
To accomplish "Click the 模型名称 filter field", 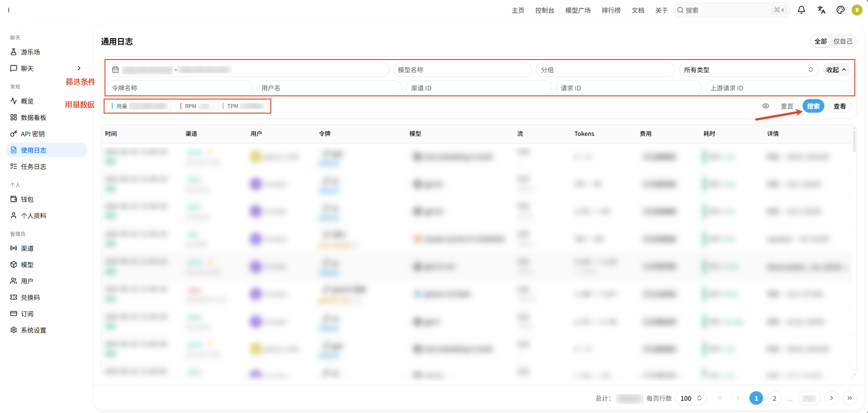I will click(x=463, y=70).
